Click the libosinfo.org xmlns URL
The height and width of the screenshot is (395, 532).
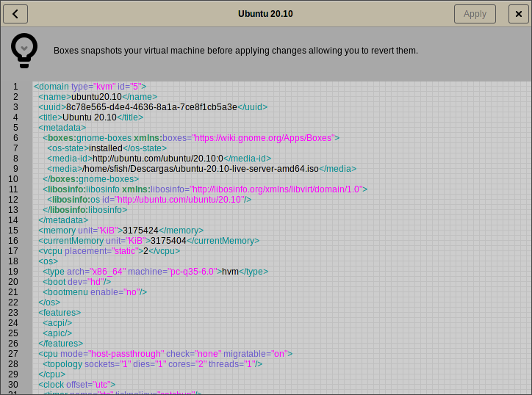[276, 189]
